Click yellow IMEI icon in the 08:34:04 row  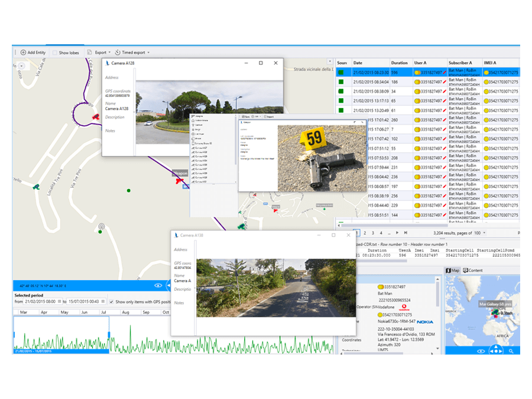pyautogui.click(x=486, y=82)
